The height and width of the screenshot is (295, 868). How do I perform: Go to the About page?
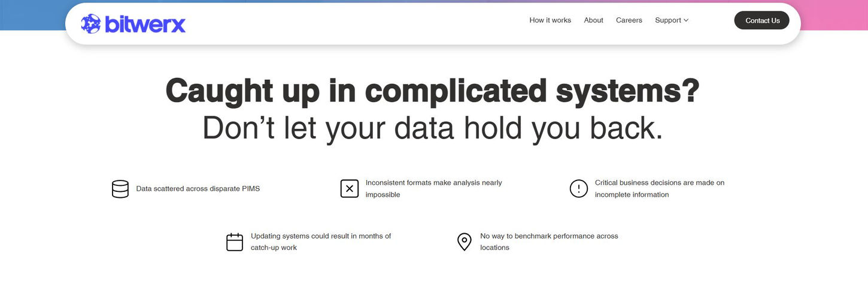pyautogui.click(x=593, y=20)
